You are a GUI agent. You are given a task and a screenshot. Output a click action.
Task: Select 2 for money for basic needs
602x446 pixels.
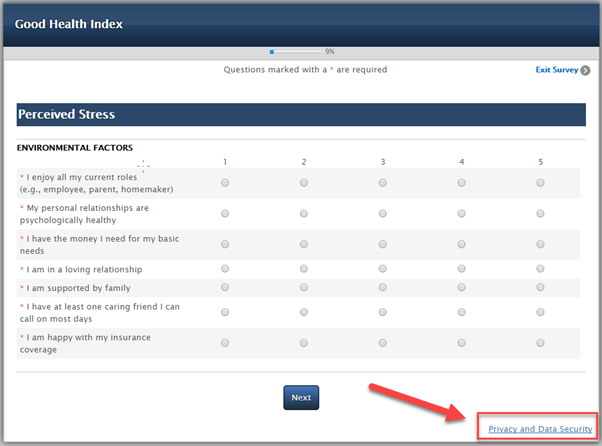click(304, 244)
